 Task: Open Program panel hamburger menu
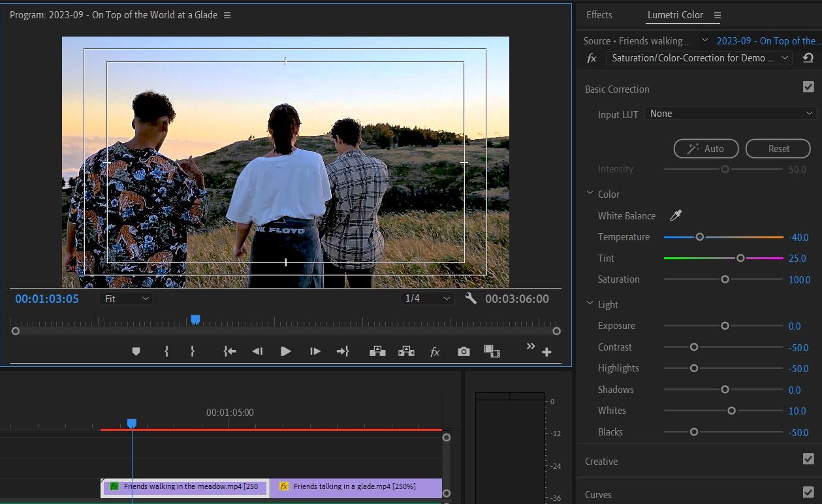[227, 15]
